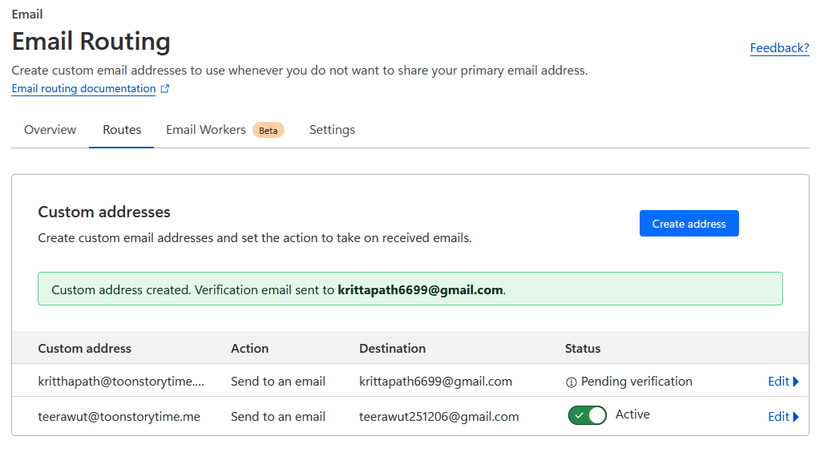Expand Edit arrow for teerawut address row
The height and width of the screenshot is (449, 828).
click(796, 417)
